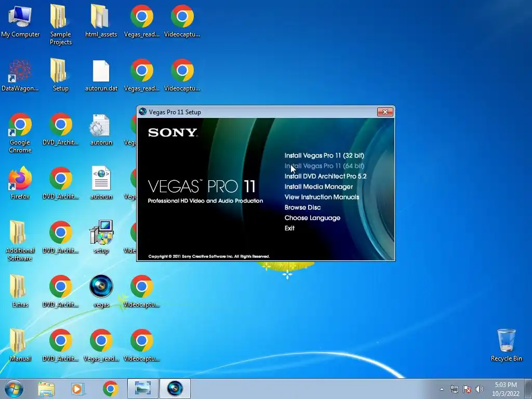The image size is (532, 399).
Task: Select the autorun.dat file
Action: (101, 75)
